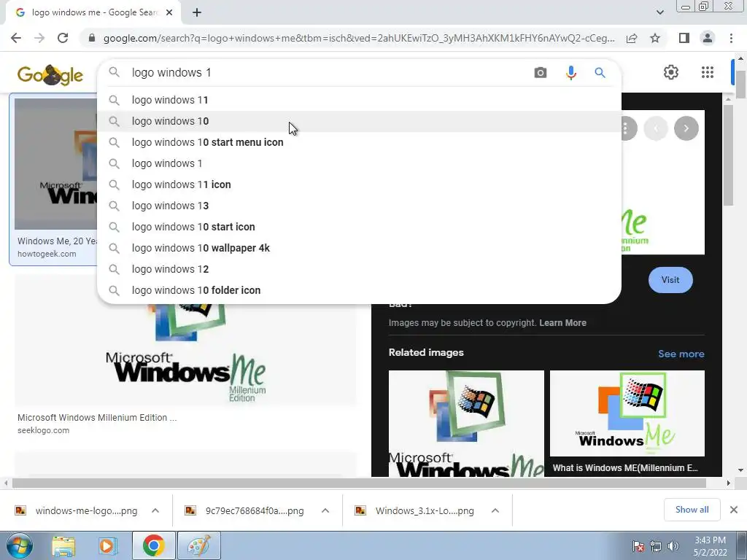
Task: Click the voice search microphone icon
Action: pos(570,72)
